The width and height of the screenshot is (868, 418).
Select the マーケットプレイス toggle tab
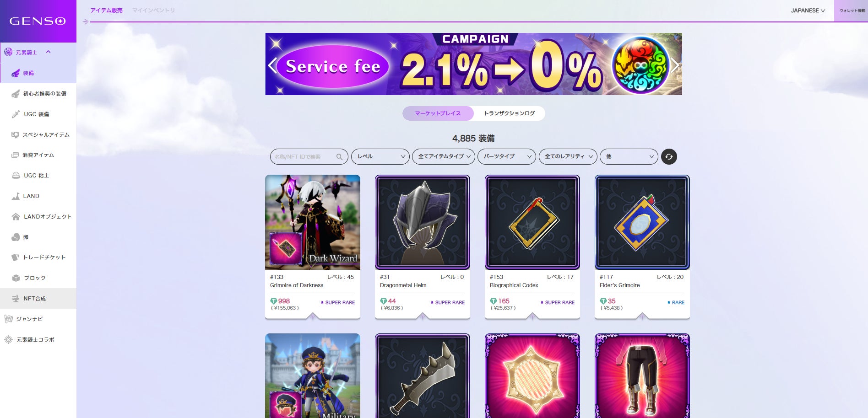coord(438,113)
